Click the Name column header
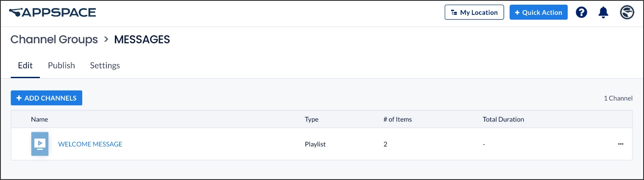Screen dimensions: 644x180 pyautogui.click(x=39, y=119)
